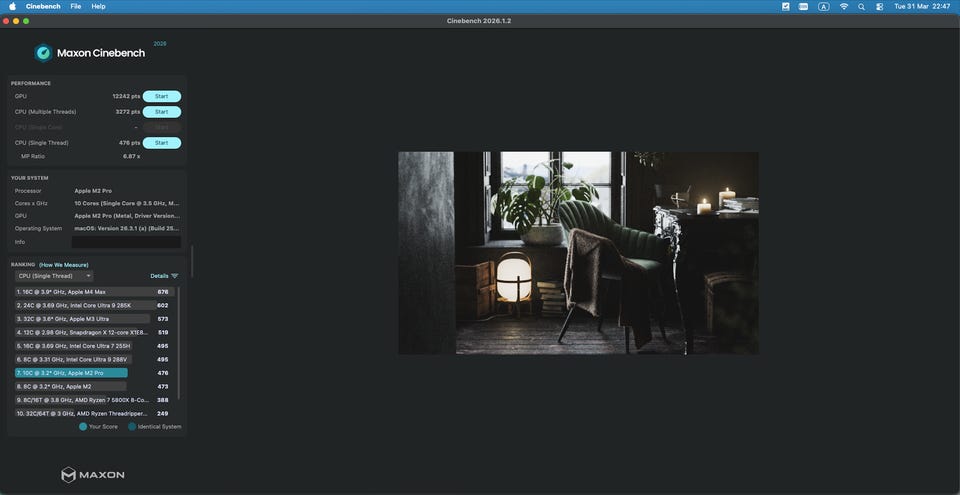Select the Apple M4 Max ranking entry
960x495 pixels.
click(83, 292)
